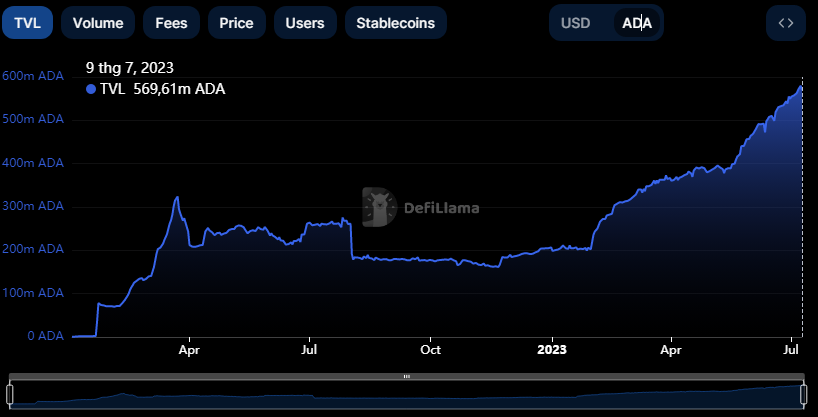The width and height of the screenshot is (818, 417).
Task: Show Fees data on the chart
Action: (171, 23)
